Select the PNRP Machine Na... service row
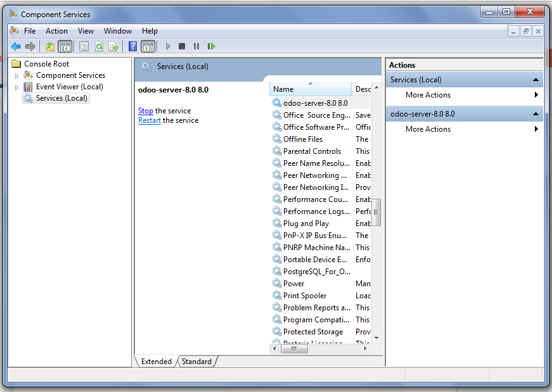552x392 pixels. pyautogui.click(x=321, y=248)
